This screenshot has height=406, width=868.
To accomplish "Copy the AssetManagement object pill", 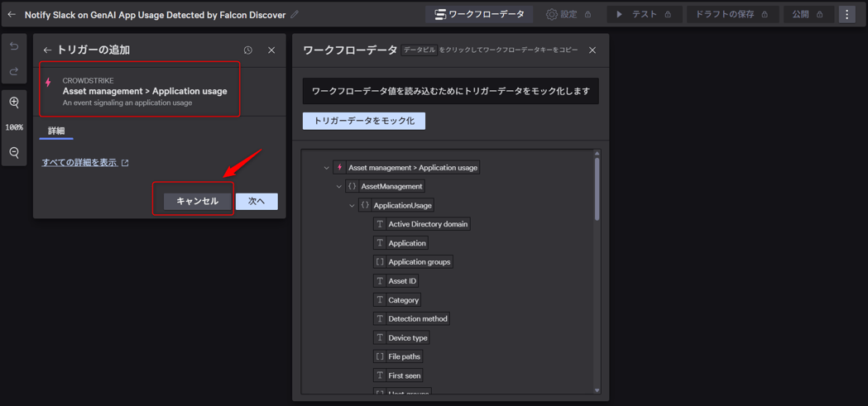I will 386,186.
